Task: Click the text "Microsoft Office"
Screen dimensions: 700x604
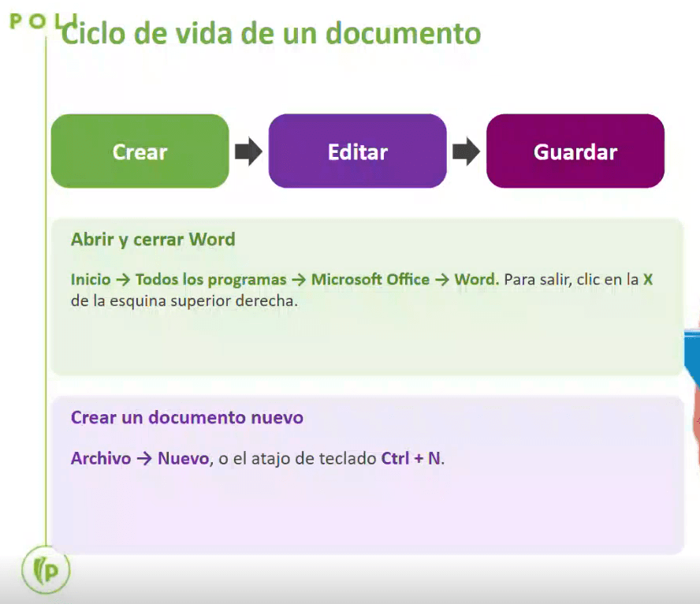Action: pos(370,279)
